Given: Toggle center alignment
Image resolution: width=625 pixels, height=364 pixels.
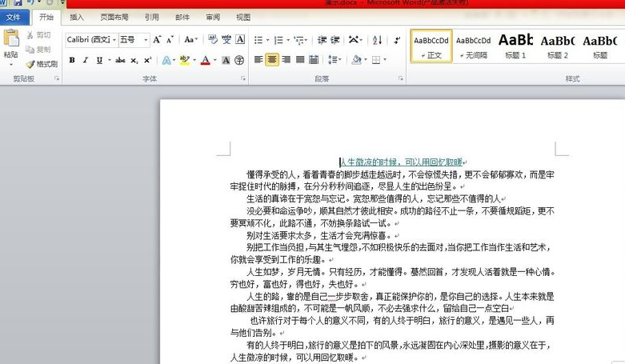Looking at the screenshot, I should (272, 60).
